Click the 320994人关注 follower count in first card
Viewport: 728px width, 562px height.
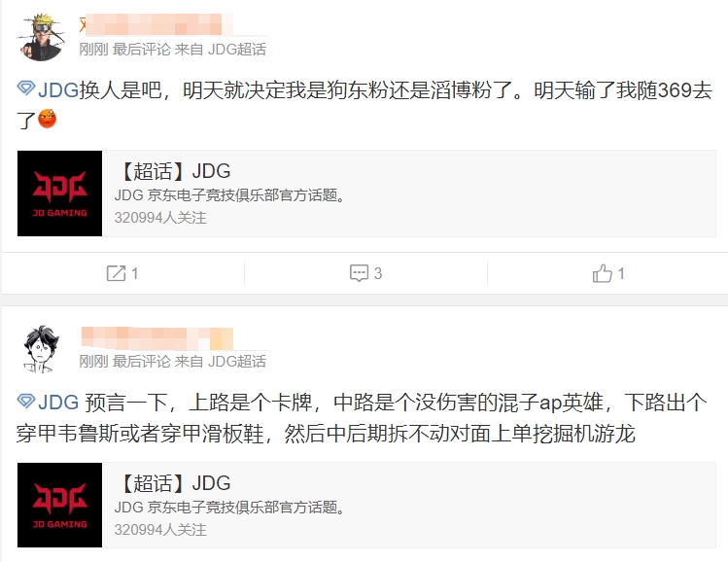coord(160,218)
